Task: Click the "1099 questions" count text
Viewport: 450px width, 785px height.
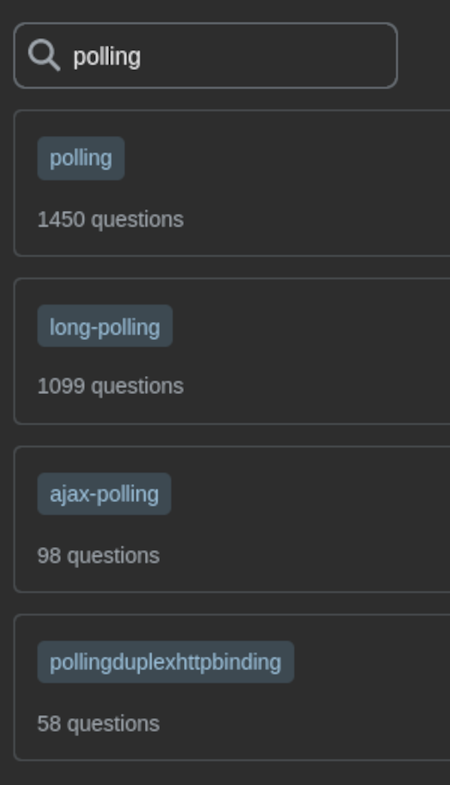Action: pyautogui.click(x=111, y=386)
